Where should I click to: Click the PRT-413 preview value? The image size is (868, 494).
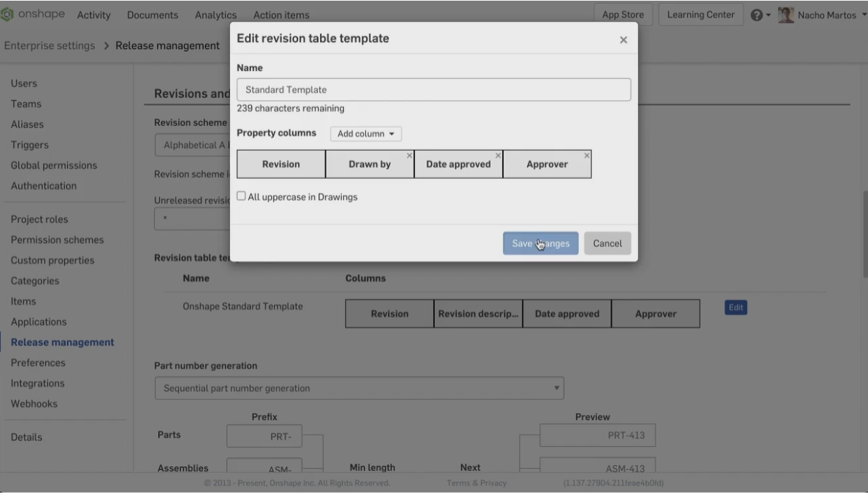(597, 436)
